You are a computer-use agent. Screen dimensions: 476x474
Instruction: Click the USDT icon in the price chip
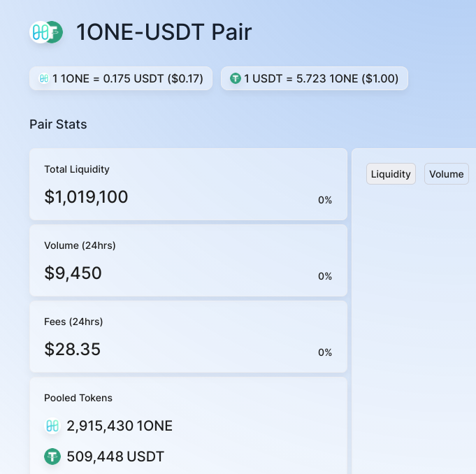click(236, 78)
